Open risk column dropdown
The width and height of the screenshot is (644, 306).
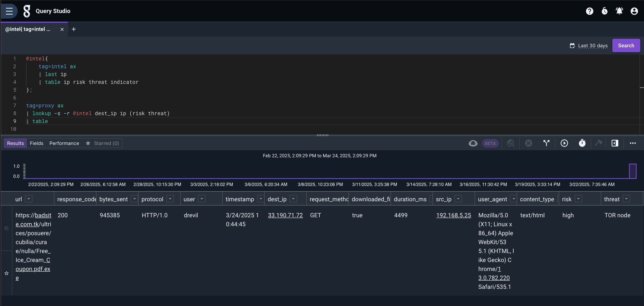pos(578,199)
